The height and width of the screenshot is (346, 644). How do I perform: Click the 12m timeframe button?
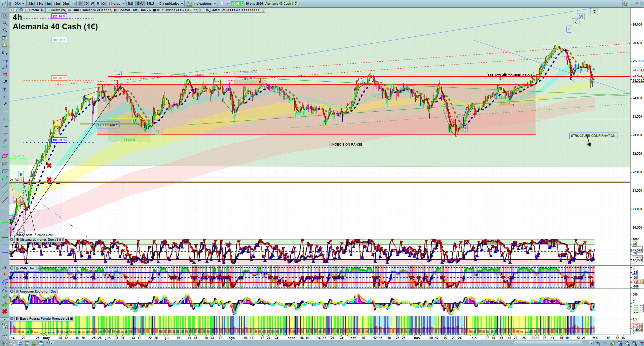[57, 4]
